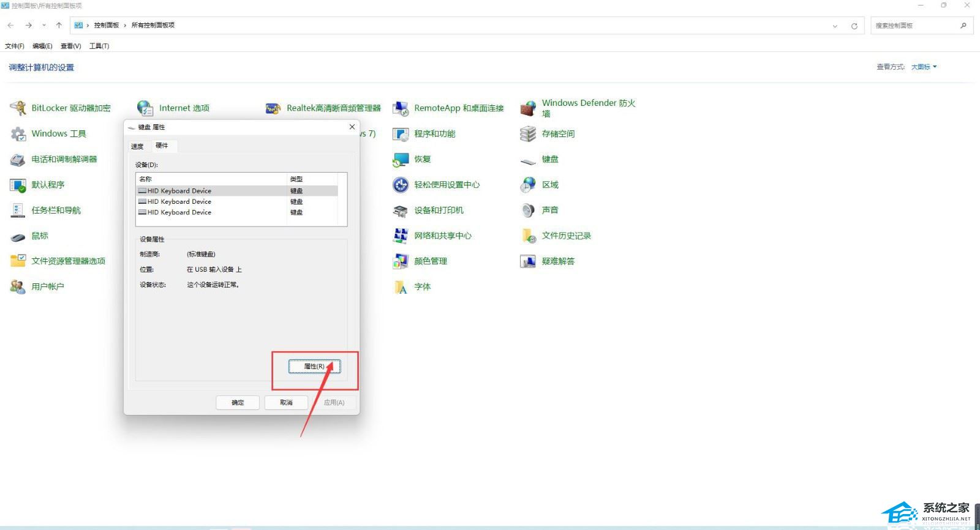This screenshot has height=530, width=980.
Task: Open the 电话和调制解调器 icon
Action: (x=18, y=160)
